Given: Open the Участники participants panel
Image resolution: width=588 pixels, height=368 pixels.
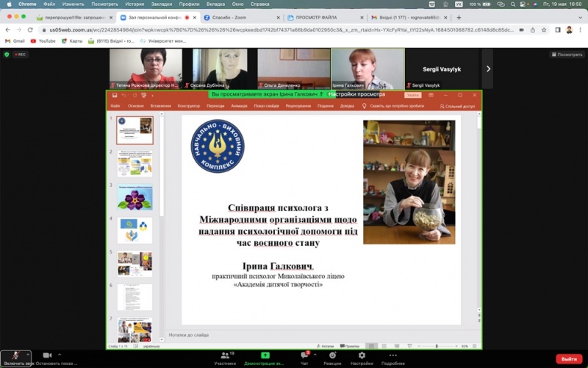Looking at the screenshot, I should [x=225, y=356].
